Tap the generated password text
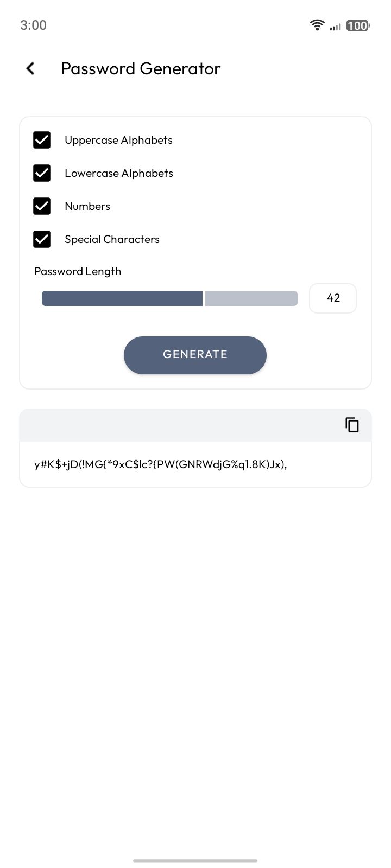 coord(160,464)
